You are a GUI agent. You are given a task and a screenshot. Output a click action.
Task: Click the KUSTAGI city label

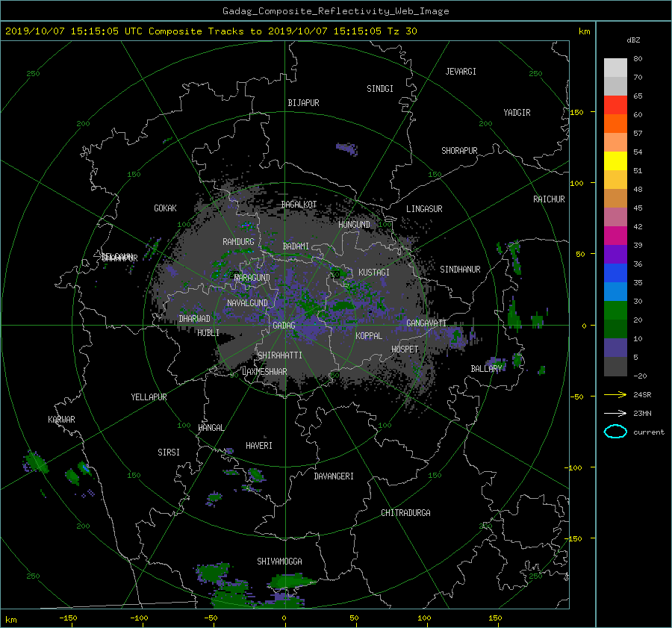[x=374, y=273]
